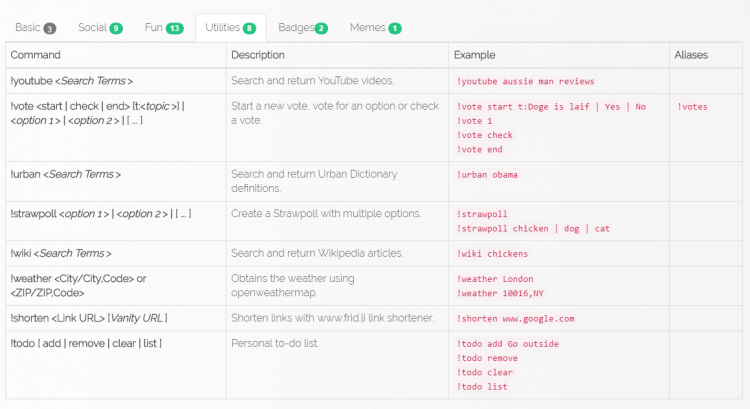Select the Fun tab
Viewport: 750px width, 409px height.
(164, 28)
